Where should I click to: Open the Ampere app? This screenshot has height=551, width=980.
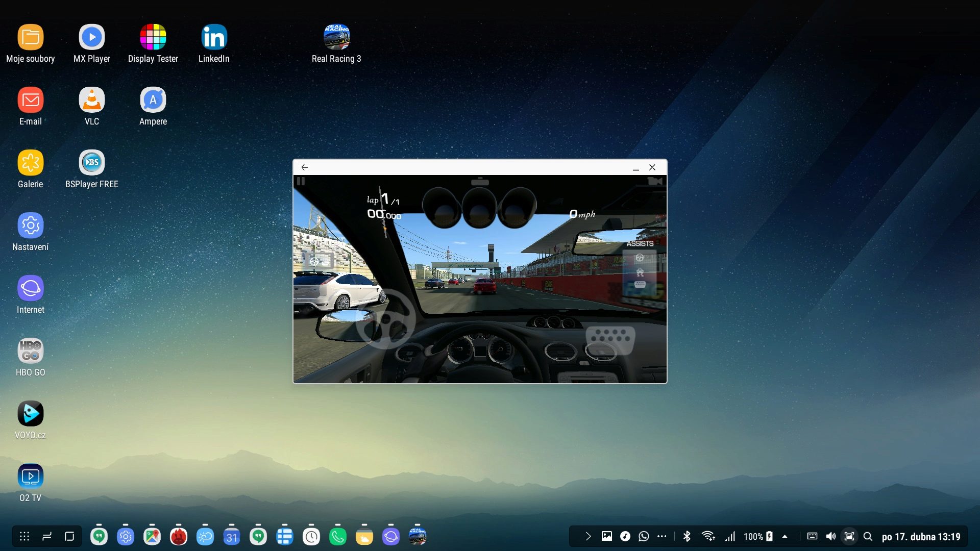153,107
